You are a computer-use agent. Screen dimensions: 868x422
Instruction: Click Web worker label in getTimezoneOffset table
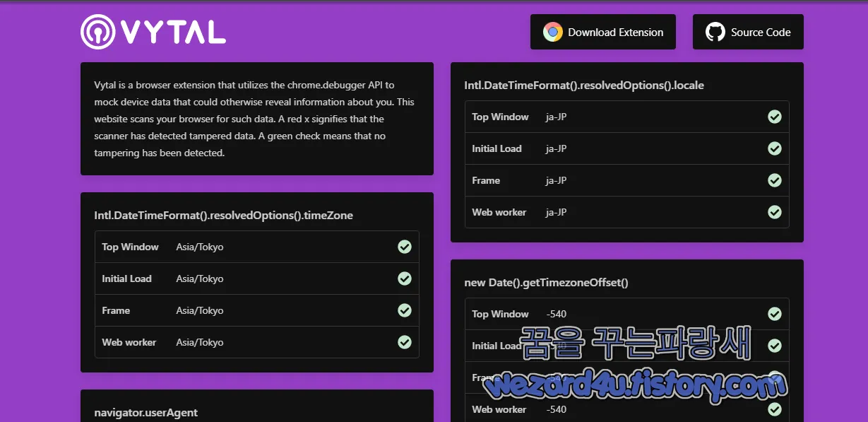[499, 409]
